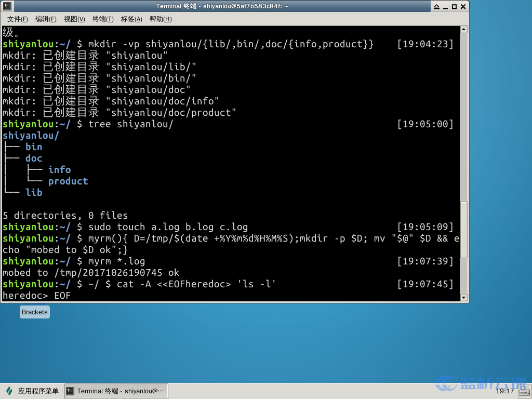Open the 标签 (Tabs) menu
The image size is (532, 399).
(131, 19)
